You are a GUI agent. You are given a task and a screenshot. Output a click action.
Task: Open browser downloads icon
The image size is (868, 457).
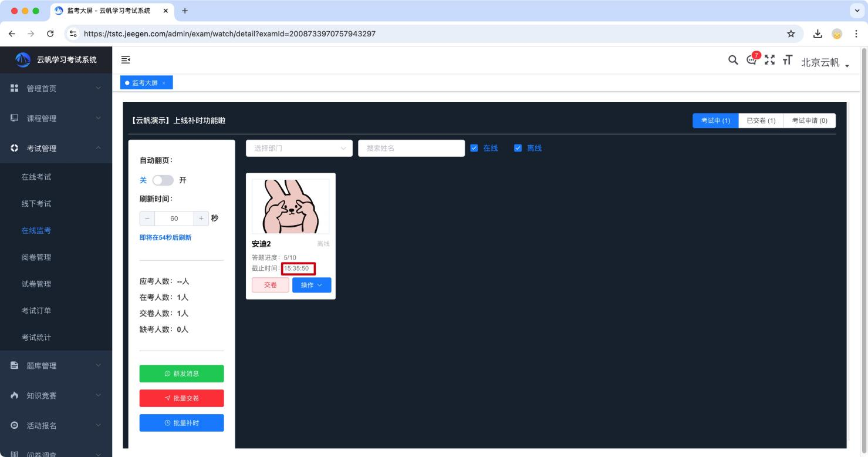tap(818, 33)
